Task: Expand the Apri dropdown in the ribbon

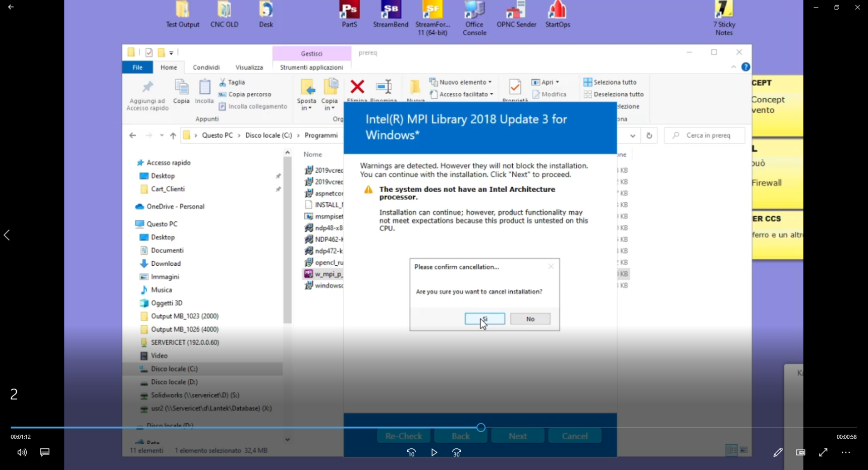Action: point(545,82)
